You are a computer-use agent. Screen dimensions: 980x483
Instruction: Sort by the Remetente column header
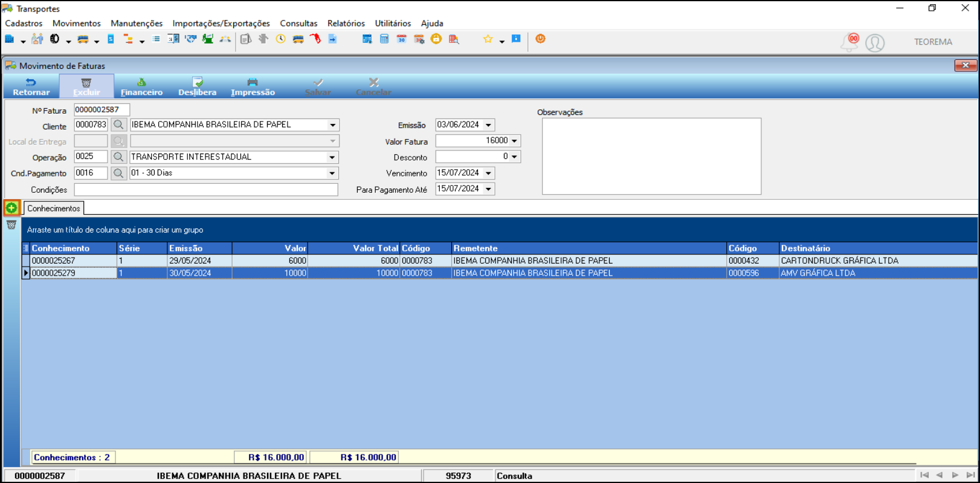pyautogui.click(x=589, y=248)
